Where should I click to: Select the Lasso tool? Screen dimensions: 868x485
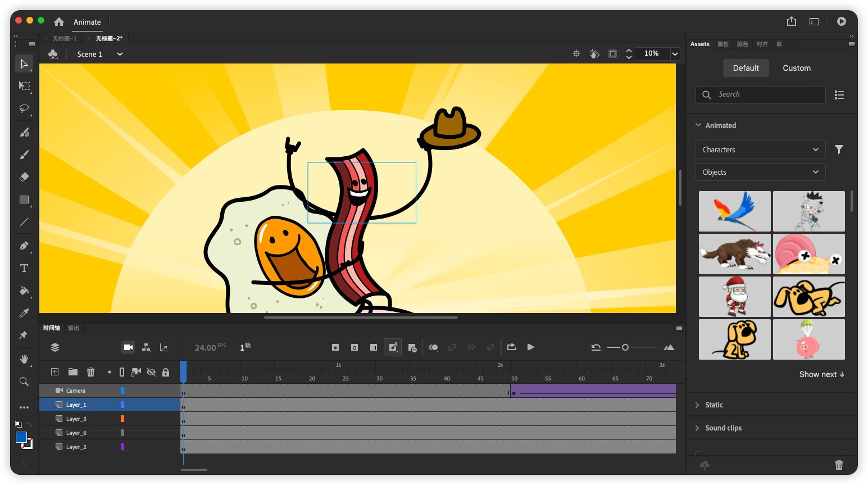pyautogui.click(x=24, y=108)
